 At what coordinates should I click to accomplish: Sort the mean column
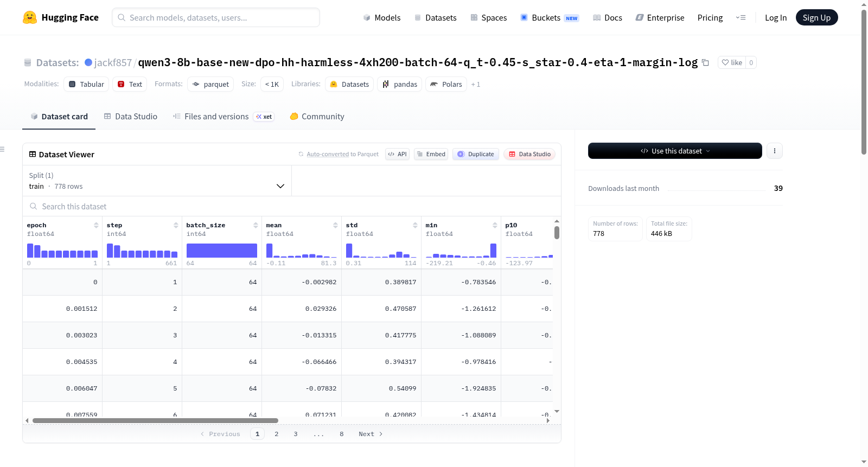pyautogui.click(x=335, y=225)
